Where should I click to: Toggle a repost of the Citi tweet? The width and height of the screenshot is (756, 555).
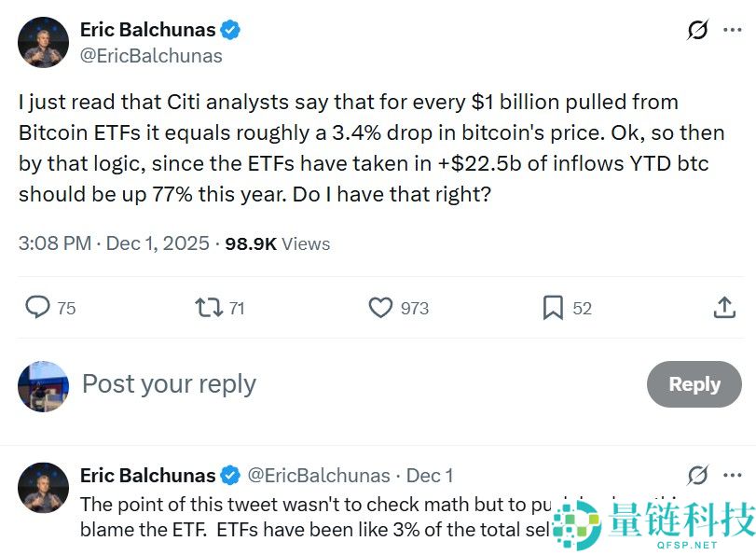pyautogui.click(x=207, y=307)
